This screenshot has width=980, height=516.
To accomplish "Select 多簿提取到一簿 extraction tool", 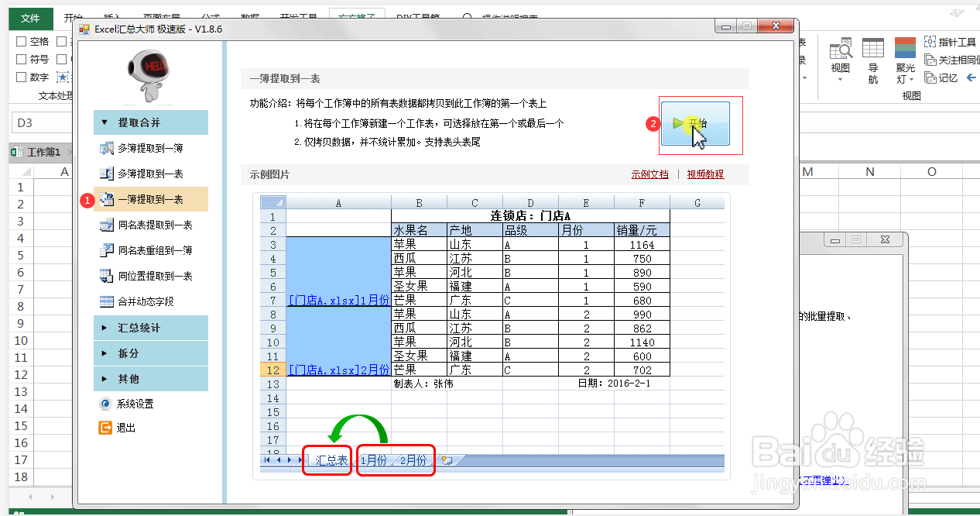I will [x=150, y=149].
